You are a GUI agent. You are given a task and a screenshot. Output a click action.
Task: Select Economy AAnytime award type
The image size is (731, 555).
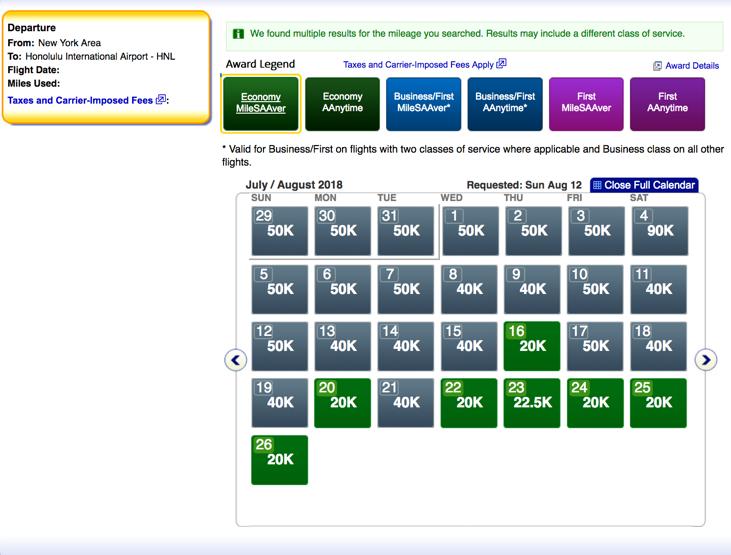(342, 104)
